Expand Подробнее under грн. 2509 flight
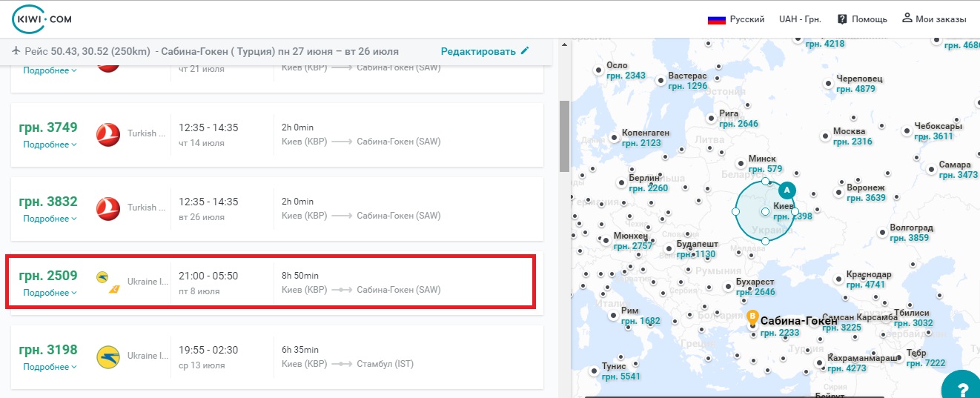Viewport: 980px width, 398px height. click(x=50, y=293)
